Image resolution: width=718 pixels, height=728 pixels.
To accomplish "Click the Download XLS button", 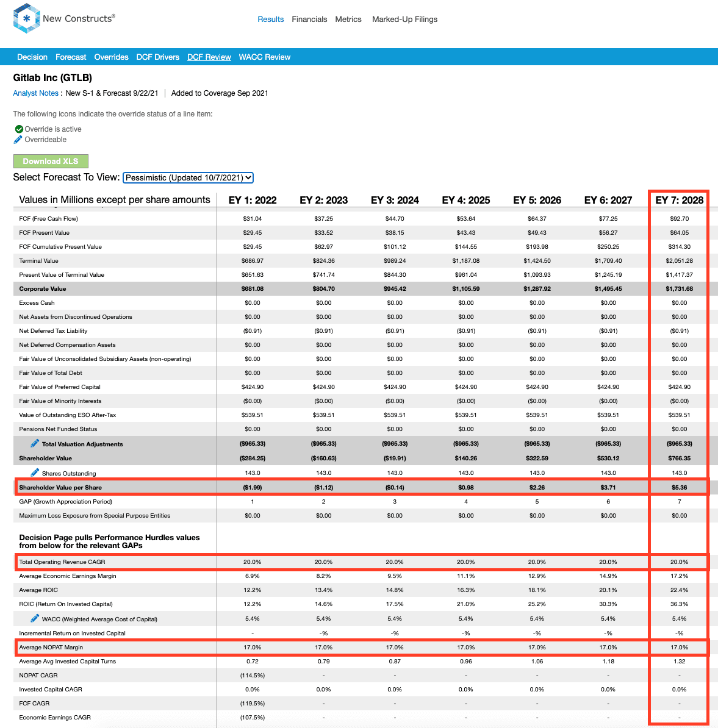I will tap(51, 161).
